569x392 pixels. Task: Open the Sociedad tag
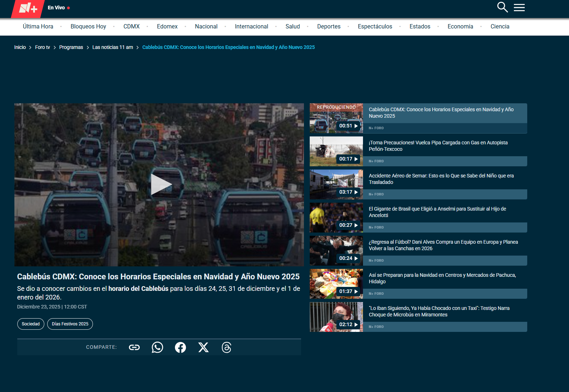[x=31, y=324]
